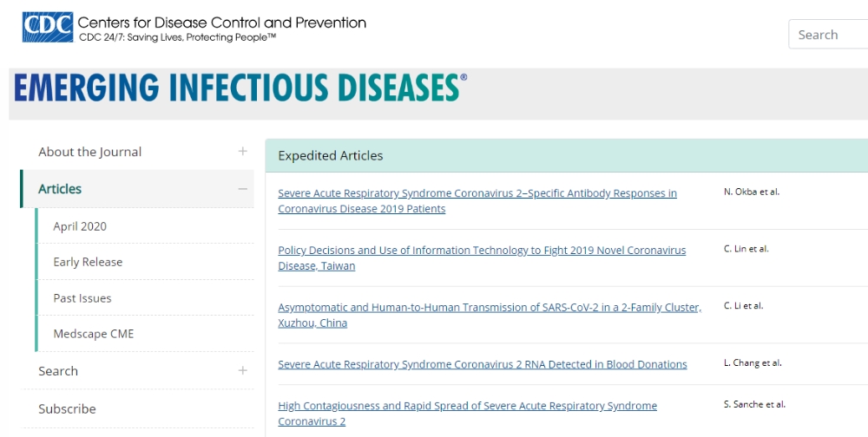Expand the About the Journal section
The image size is (868, 437).
coord(242,151)
